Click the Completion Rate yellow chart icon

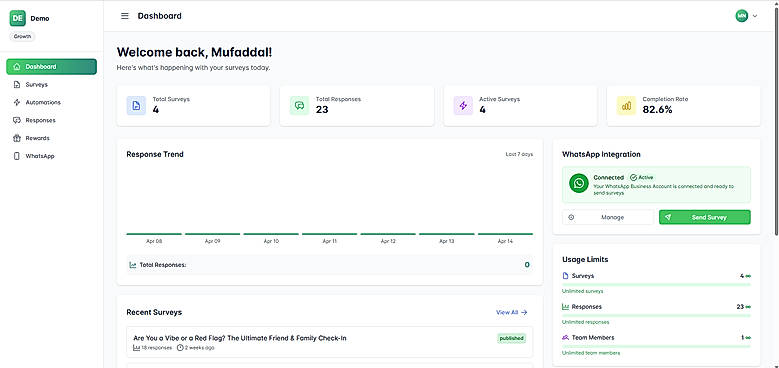626,106
